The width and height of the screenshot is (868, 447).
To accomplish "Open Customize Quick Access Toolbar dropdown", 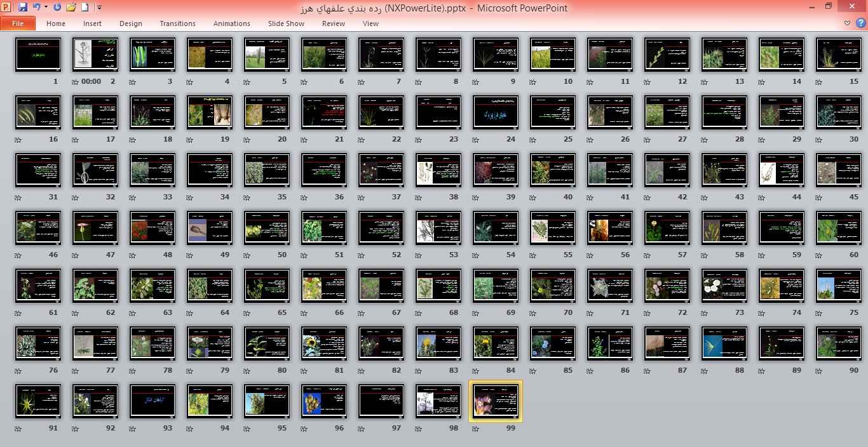I will point(99,8).
